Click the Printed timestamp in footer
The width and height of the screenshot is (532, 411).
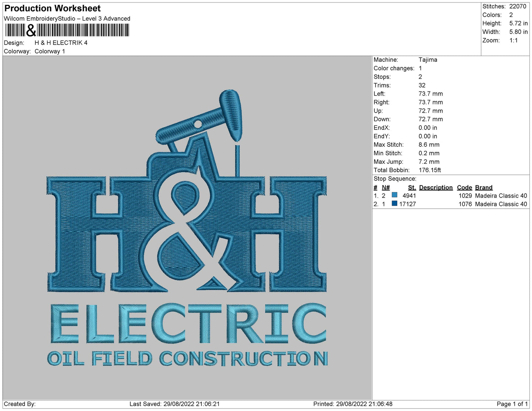click(x=353, y=404)
